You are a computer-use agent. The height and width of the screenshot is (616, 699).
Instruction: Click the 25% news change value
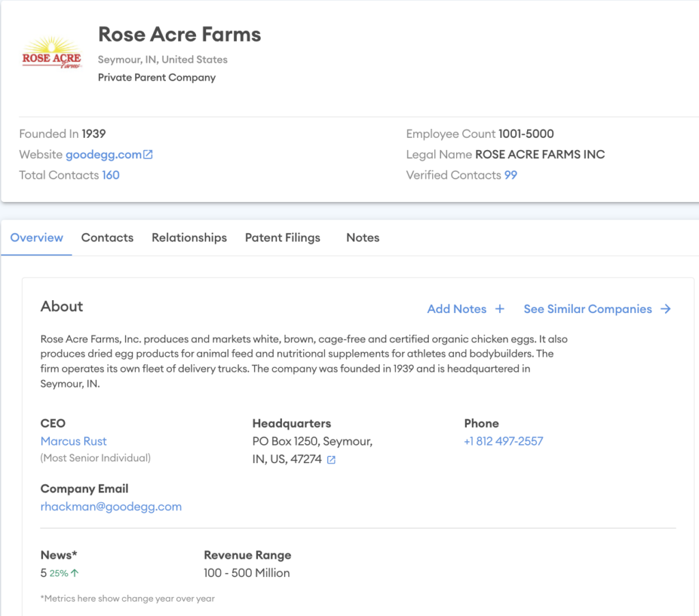(x=59, y=573)
